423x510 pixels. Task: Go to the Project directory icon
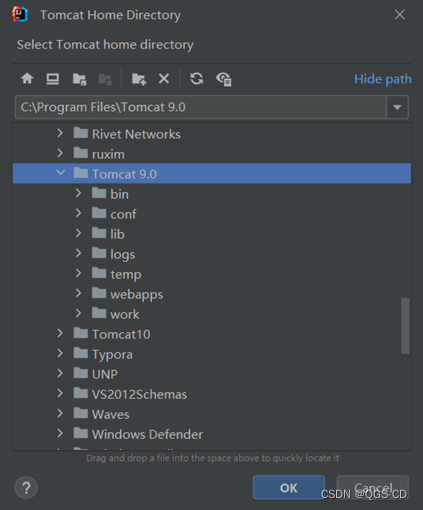pyautogui.click(x=79, y=79)
